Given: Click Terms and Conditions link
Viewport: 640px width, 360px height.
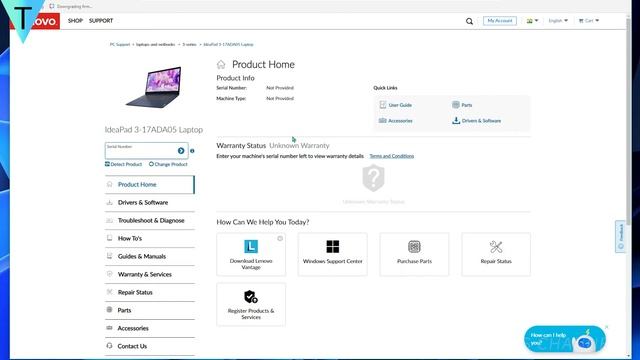Looking at the screenshot, I should (392, 156).
